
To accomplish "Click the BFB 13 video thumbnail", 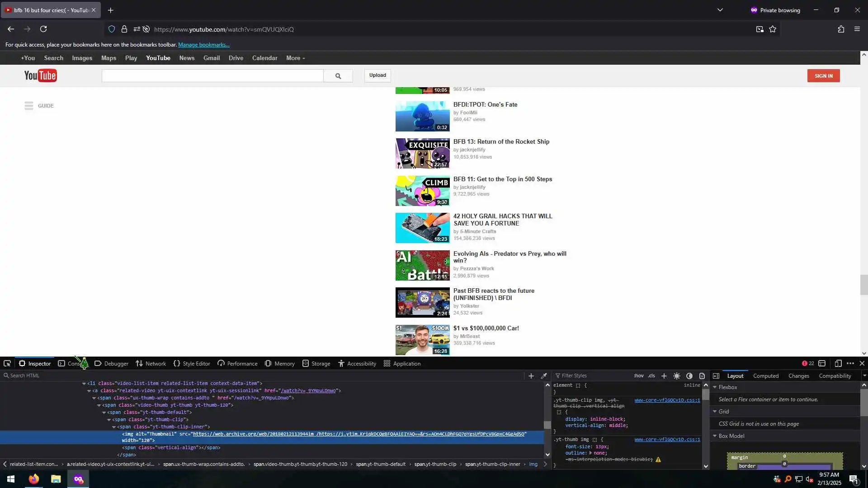I will [422, 154].
